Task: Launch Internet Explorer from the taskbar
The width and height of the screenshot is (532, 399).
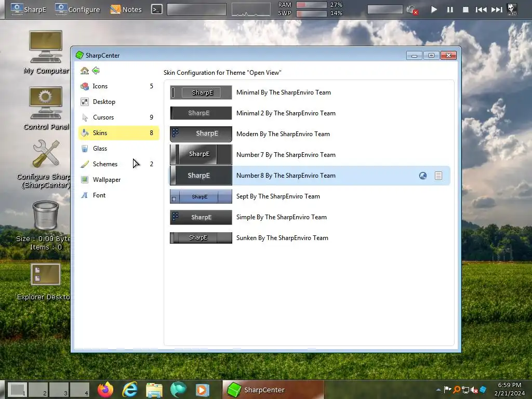Action: point(130,390)
